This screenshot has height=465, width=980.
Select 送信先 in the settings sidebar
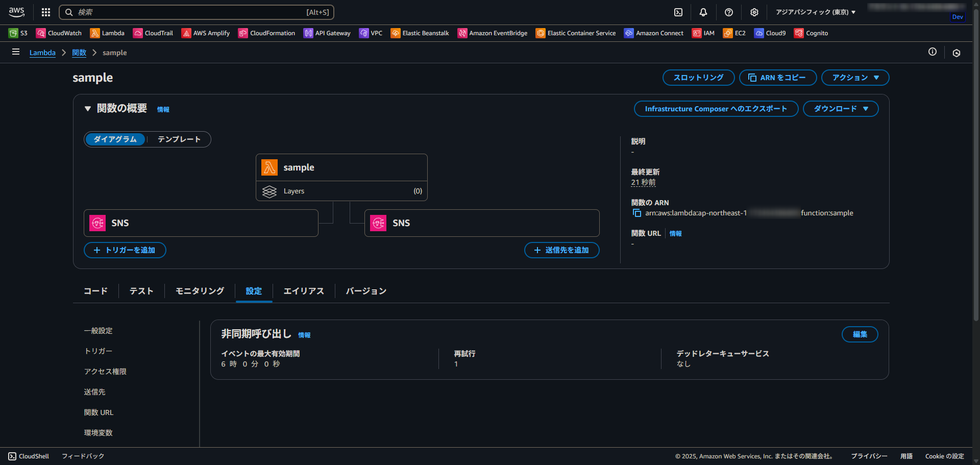tap(95, 392)
